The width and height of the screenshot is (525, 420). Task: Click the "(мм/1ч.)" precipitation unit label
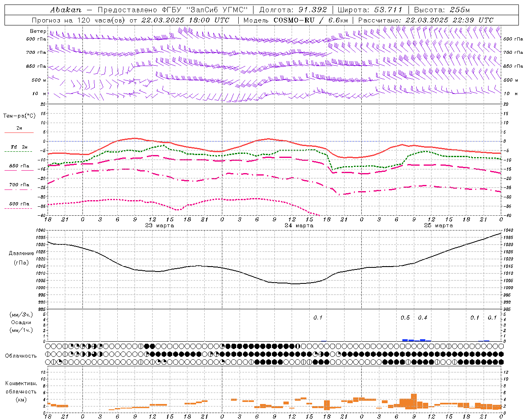21,330
